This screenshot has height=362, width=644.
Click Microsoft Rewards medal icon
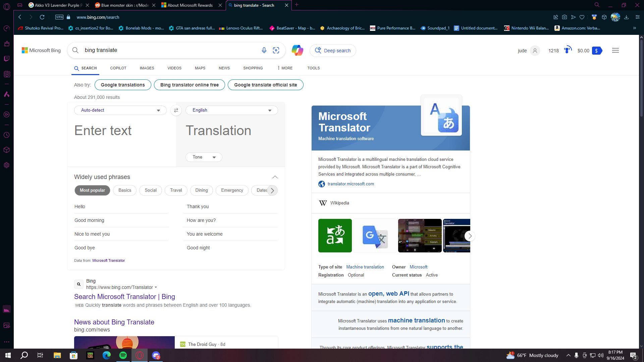[568, 50]
